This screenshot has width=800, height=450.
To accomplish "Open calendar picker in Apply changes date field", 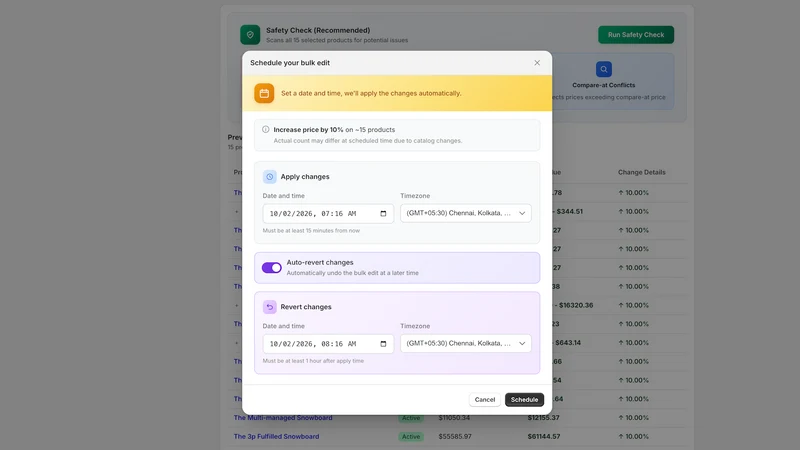I will [383, 213].
